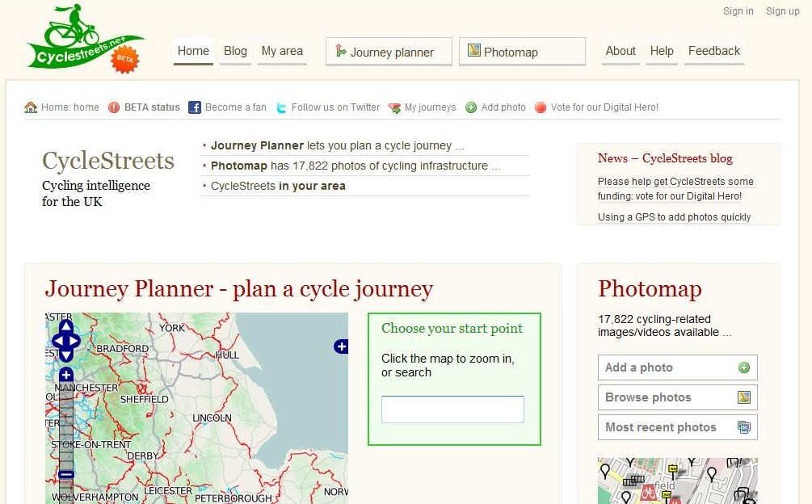
Task: Click map icon in Browse photos button
Action: click(743, 397)
